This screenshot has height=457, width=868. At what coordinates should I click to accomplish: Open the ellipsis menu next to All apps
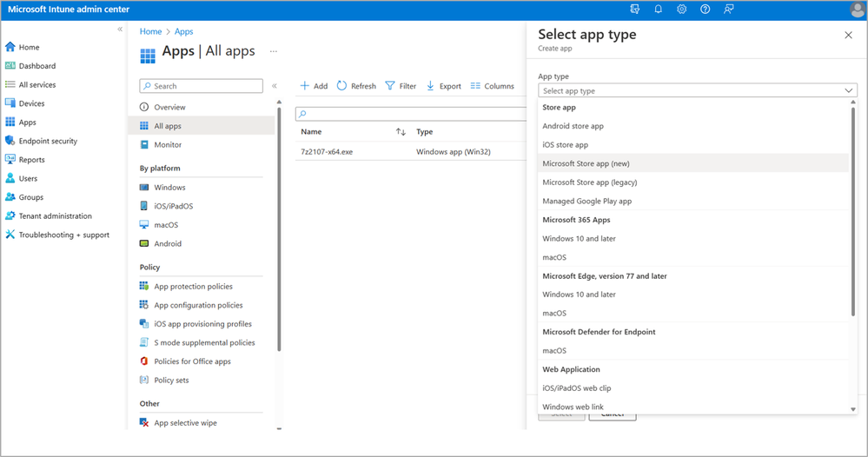(x=274, y=51)
